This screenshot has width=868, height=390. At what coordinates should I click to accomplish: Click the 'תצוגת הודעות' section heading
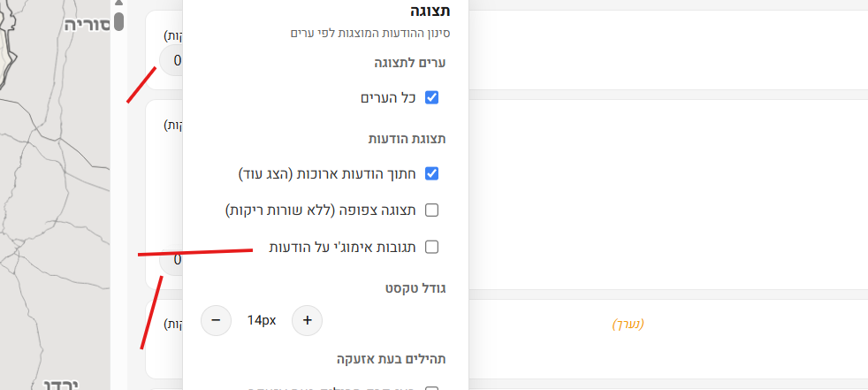pos(407,139)
